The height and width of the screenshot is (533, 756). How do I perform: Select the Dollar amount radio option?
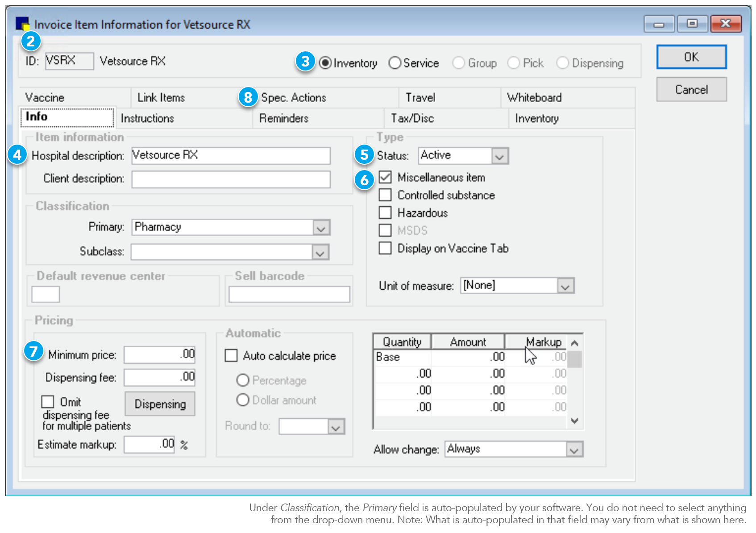point(243,400)
